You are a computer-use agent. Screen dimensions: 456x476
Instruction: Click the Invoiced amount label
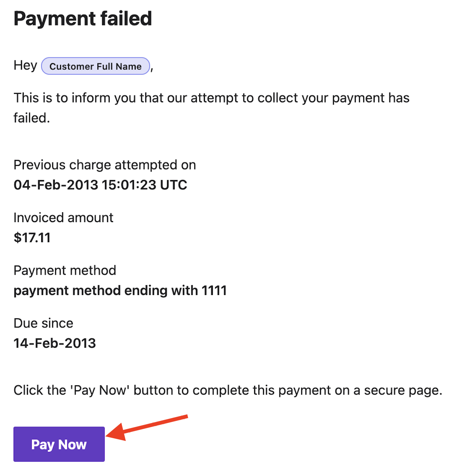click(x=64, y=218)
